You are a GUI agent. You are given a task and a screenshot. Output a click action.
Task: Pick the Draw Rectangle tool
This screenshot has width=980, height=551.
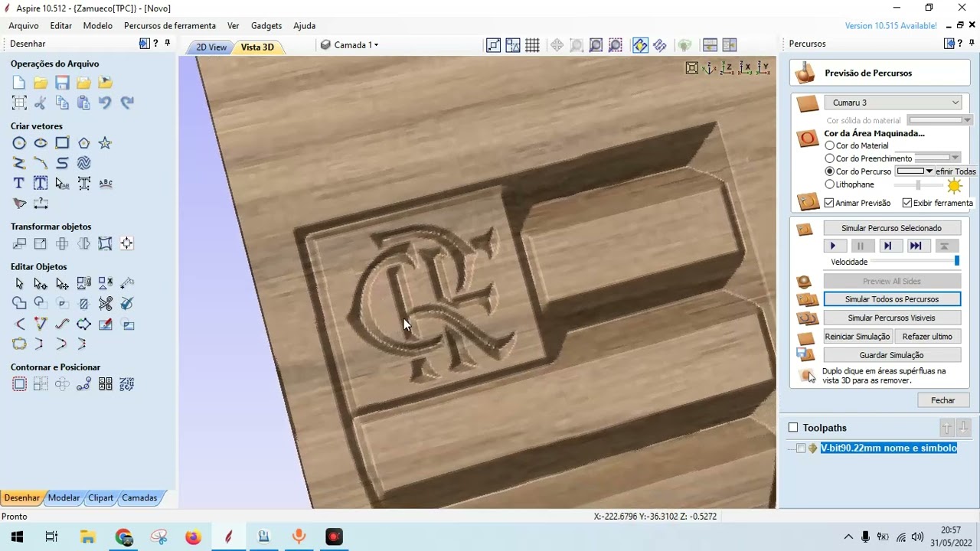pos(62,143)
